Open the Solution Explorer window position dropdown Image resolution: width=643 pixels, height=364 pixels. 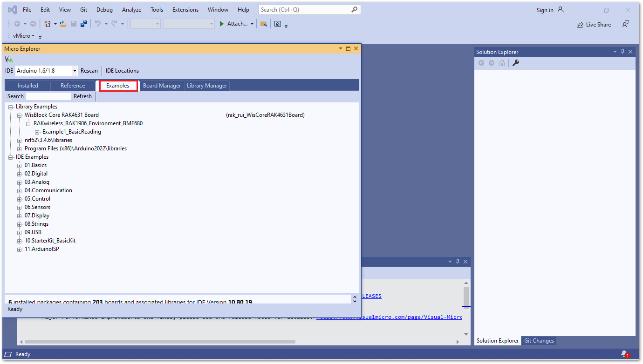[615, 52]
